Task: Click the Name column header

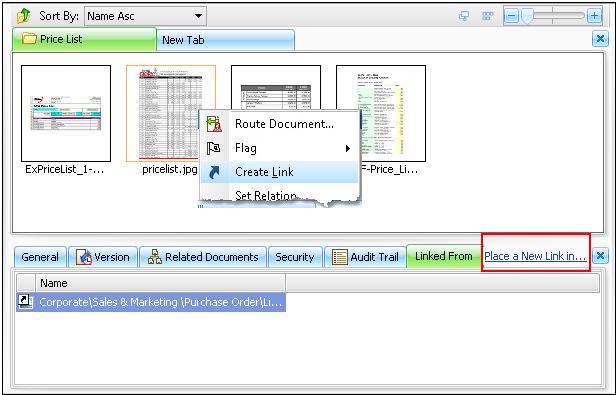Action: click(161, 283)
